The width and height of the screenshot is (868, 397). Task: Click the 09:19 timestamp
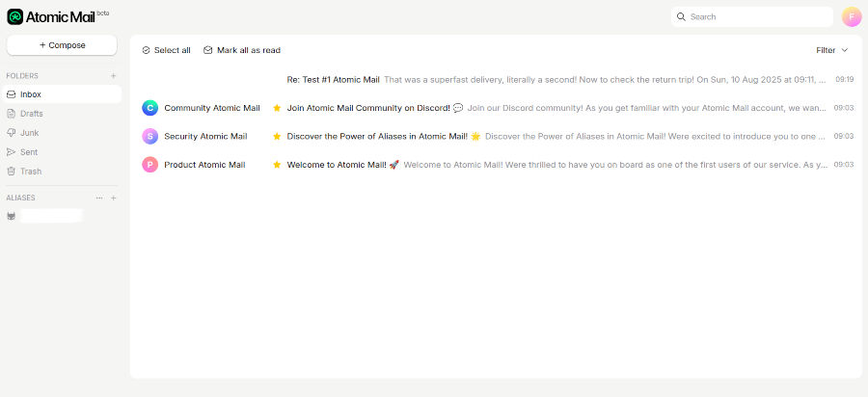tap(844, 80)
